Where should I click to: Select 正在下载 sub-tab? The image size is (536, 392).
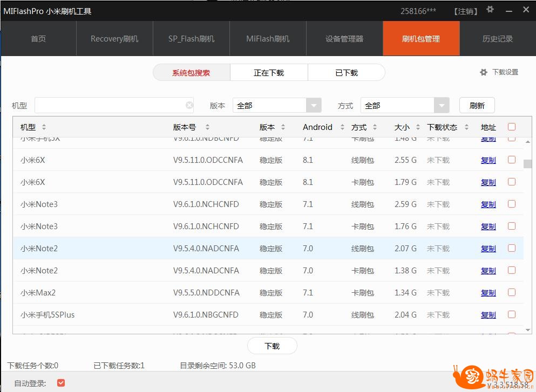coord(269,72)
